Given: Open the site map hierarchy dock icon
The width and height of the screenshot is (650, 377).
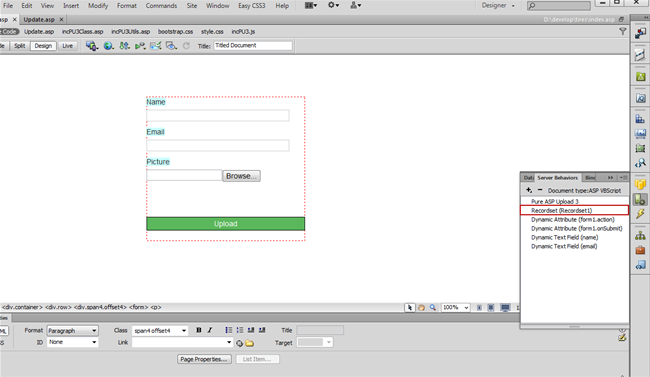Looking at the screenshot, I should (x=640, y=235).
